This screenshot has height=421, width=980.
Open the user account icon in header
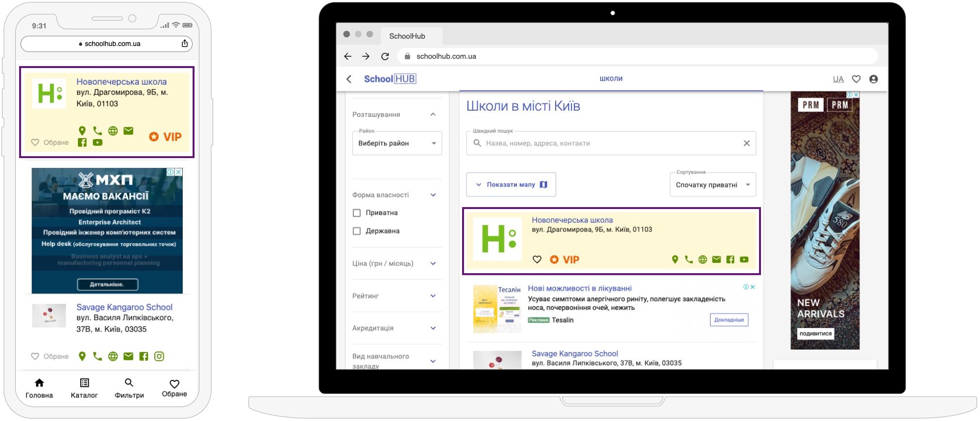[x=873, y=79]
